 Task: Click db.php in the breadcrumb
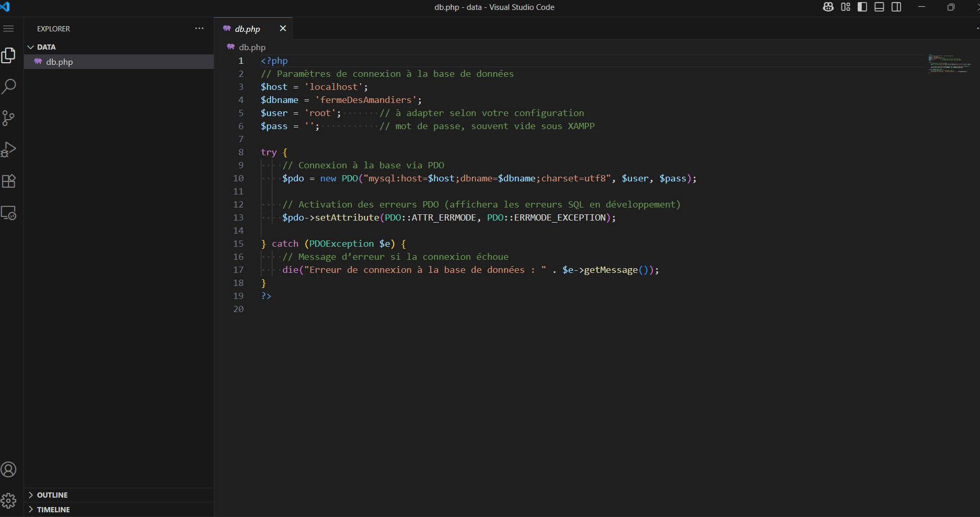point(252,47)
